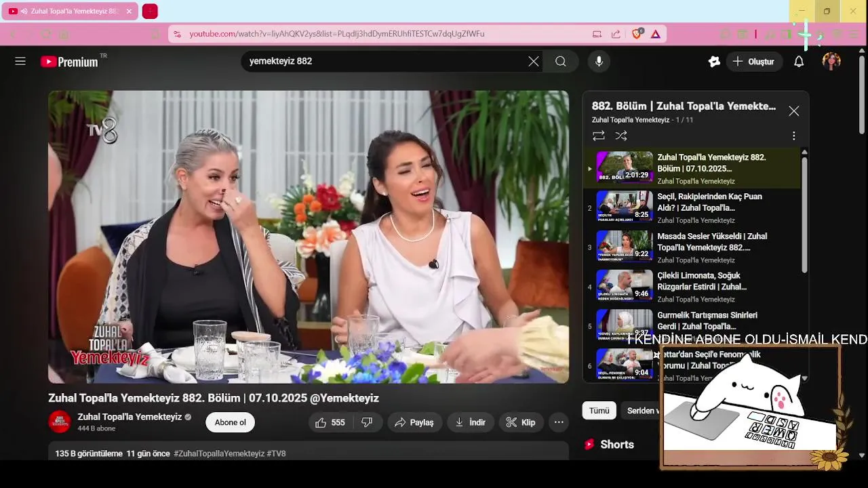Image resolution: width=868 pixels, height=488 pixels.
Task: Start voice search with microphone icon
Action: (x=599, y=62)
